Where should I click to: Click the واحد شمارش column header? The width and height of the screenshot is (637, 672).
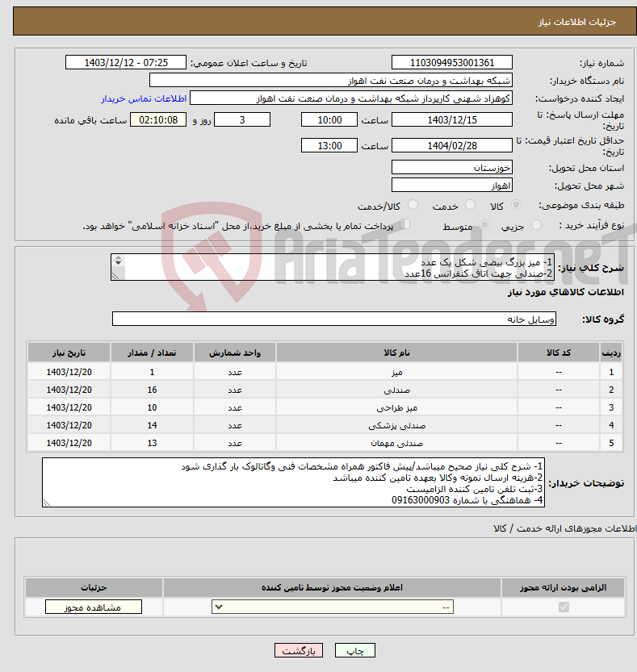pyautogui.click(x=235, y=353)
